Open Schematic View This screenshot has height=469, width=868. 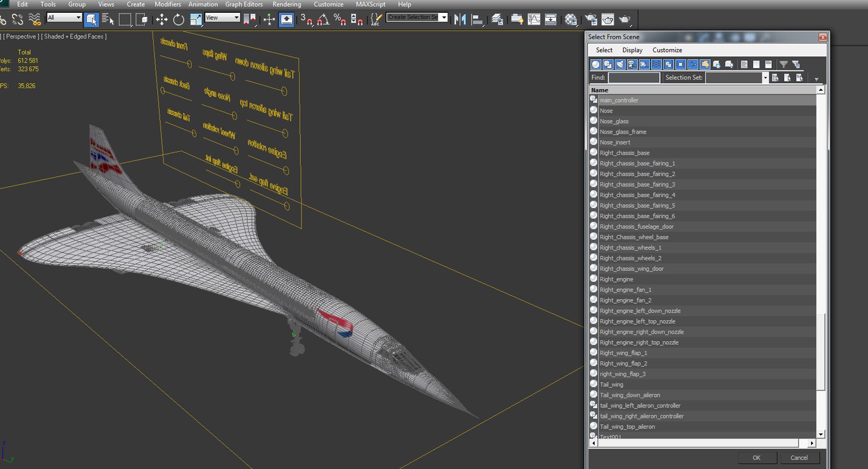click(x=551, y=19)
